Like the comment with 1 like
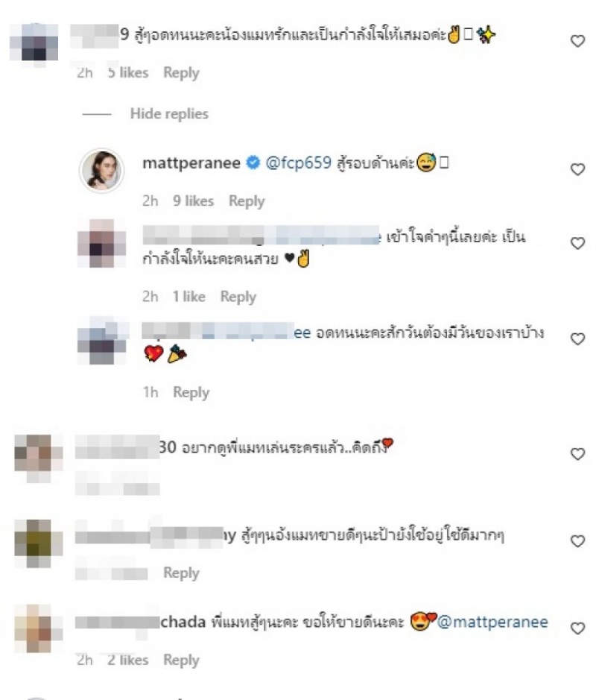The image size is (596, 700). pyautogui.click(x=577, y=243)
